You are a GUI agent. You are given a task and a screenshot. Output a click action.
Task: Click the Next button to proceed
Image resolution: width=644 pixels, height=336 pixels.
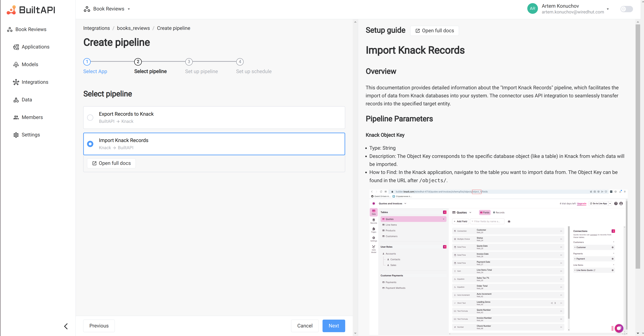pos(334,325)
